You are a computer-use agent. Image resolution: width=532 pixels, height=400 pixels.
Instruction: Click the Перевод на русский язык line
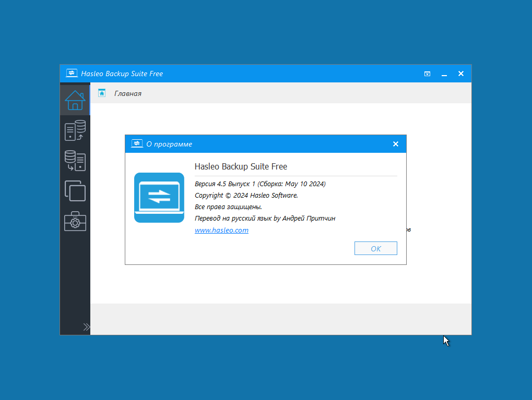click(x=265, y=219)
